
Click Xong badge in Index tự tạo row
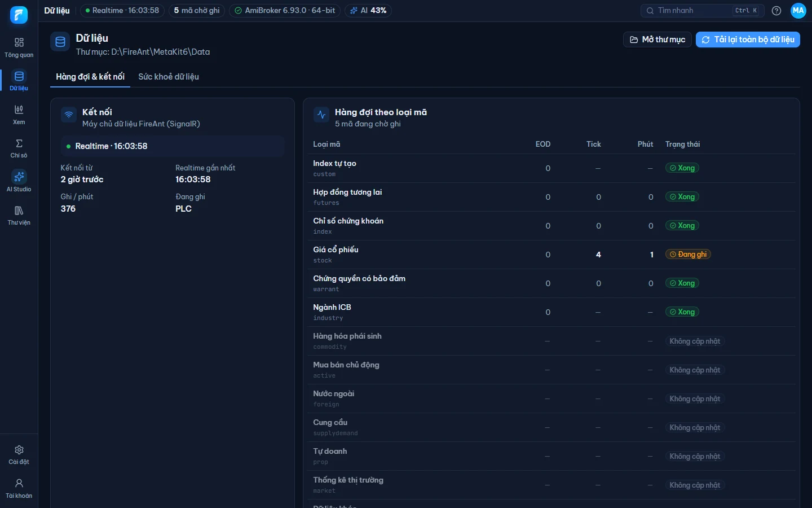(x=682, y=168)
